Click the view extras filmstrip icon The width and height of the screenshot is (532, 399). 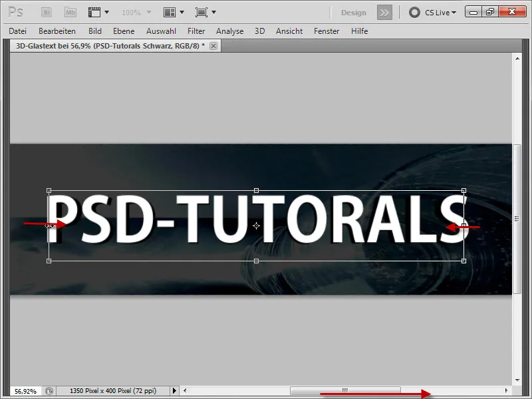(x=94, y=13)
